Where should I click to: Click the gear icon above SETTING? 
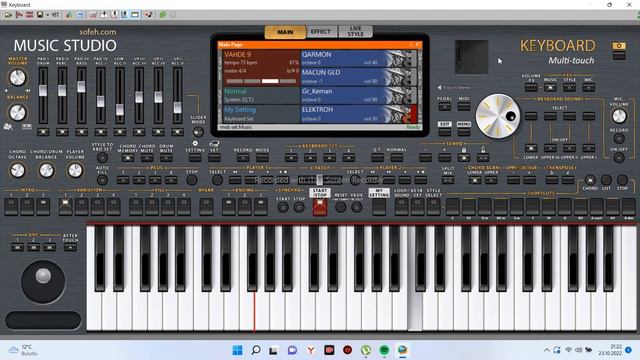pos(195,143)
